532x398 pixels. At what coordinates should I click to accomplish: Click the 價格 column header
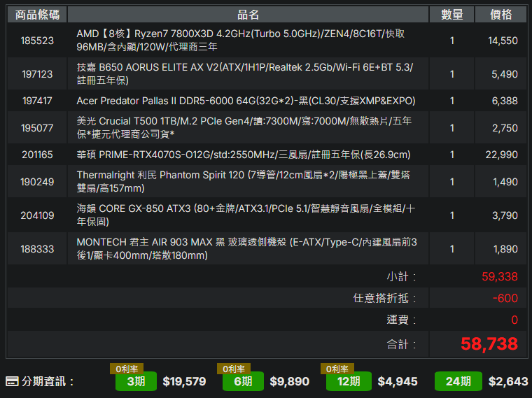[500, 15]
